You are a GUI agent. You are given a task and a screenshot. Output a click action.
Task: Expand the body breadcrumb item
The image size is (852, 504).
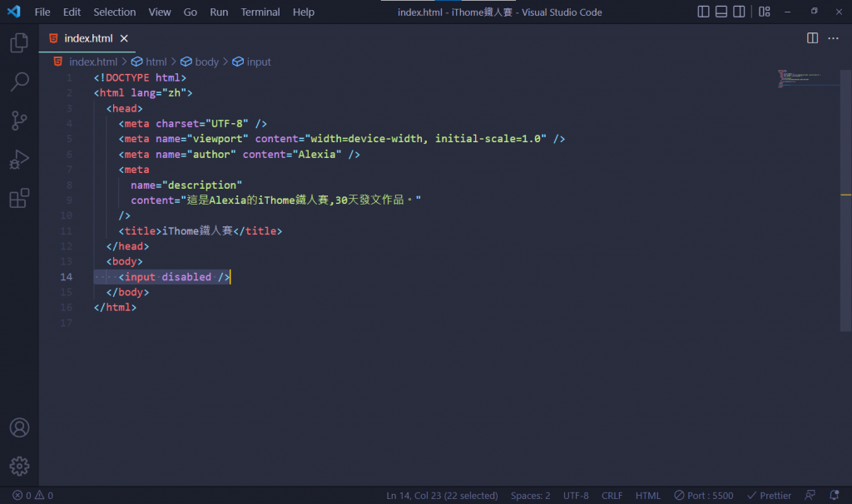point(200,62)
